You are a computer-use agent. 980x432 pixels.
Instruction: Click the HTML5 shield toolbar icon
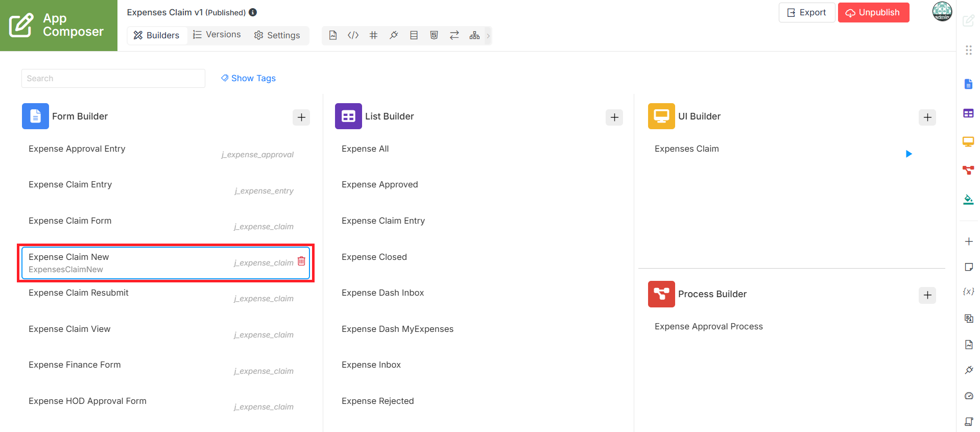point(434,35)
